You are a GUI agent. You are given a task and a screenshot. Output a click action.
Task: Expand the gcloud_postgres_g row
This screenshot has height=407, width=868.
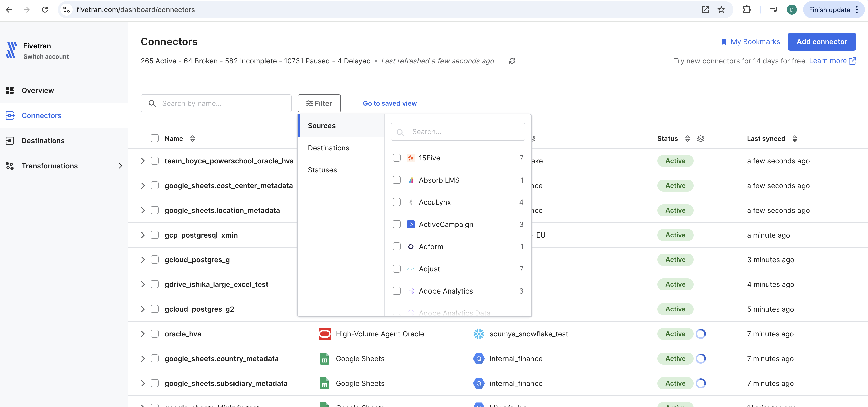(x=143, y=260)
